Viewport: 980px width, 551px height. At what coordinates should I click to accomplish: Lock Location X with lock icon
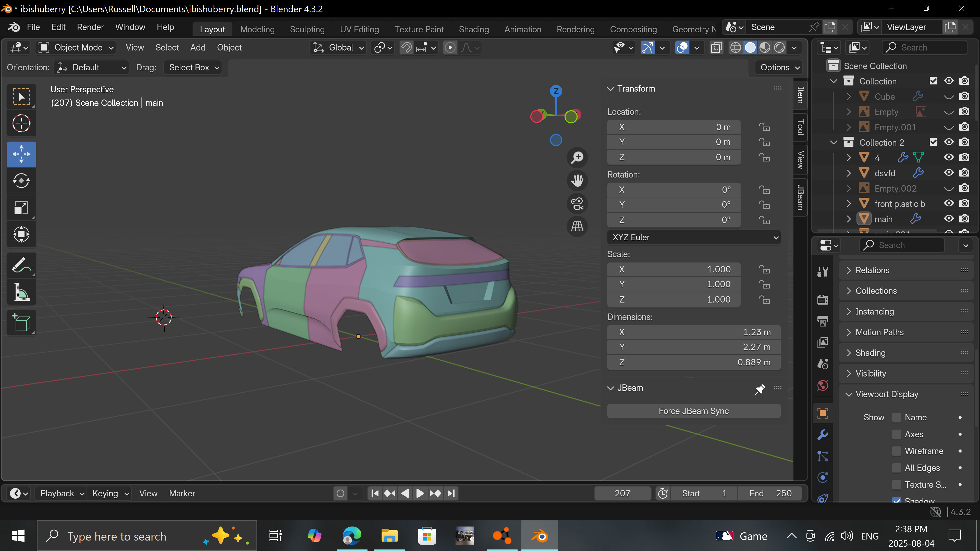764,127
